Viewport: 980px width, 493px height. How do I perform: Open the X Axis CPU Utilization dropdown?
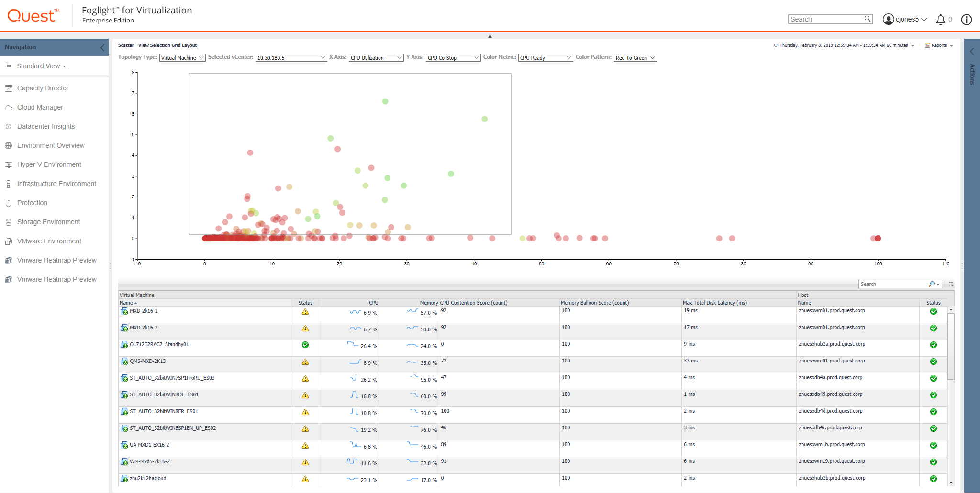(x=376, y=58)
